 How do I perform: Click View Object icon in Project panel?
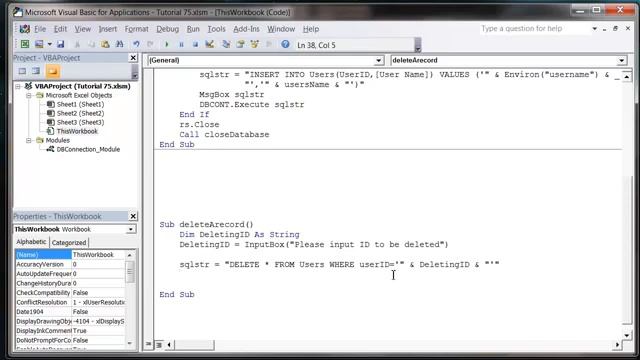point(36,71)
